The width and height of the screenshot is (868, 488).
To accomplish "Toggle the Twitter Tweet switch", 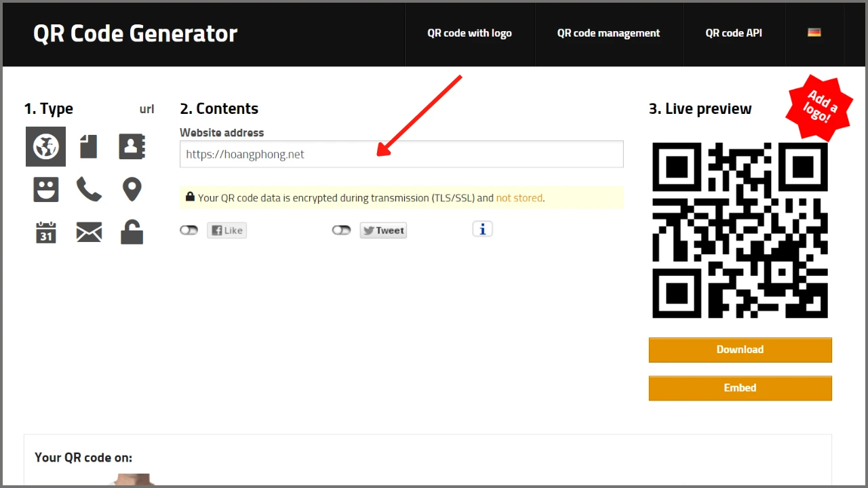I will click(341, 230).
